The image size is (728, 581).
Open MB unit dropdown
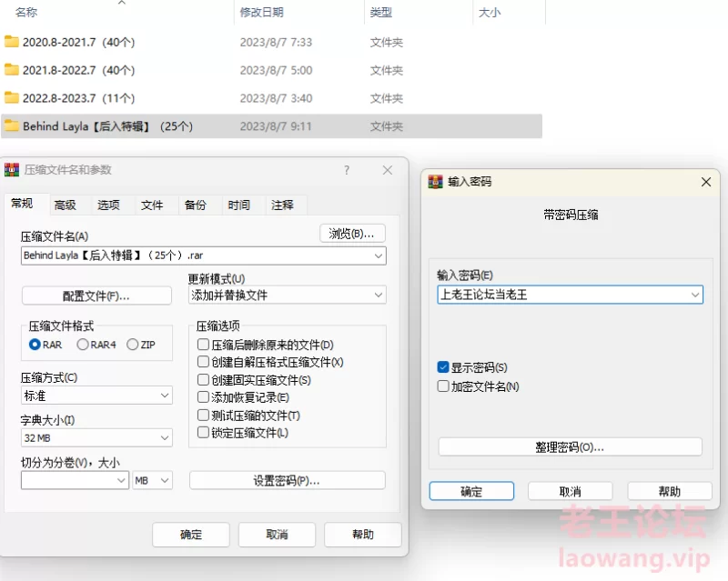(152, 480)
